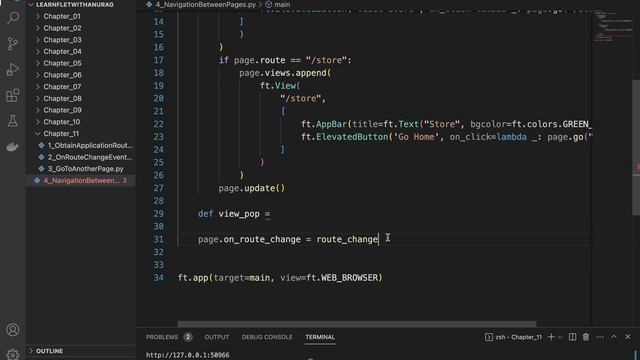Click line number 29 in gutter
Screen dimensions: 640x360
click(158, 213)
